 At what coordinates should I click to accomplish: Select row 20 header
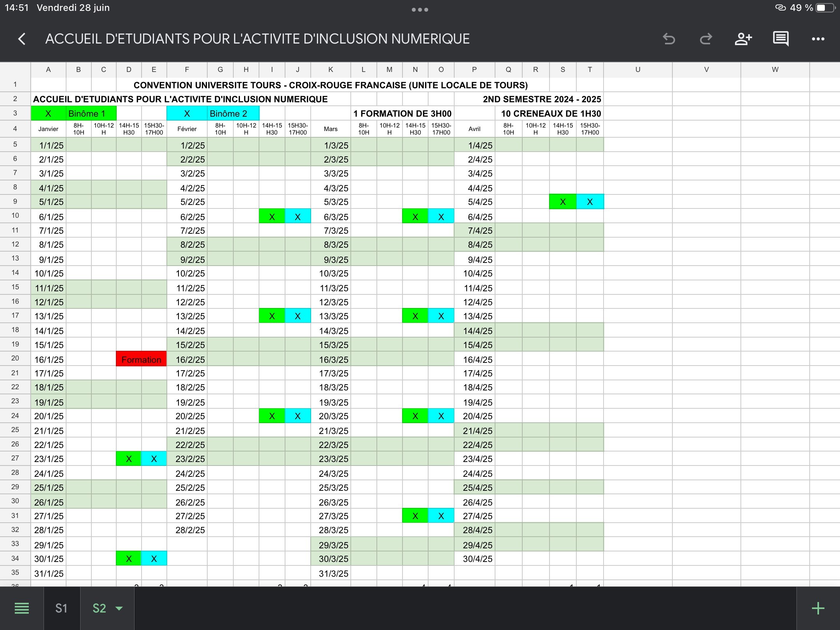point(15,358)
